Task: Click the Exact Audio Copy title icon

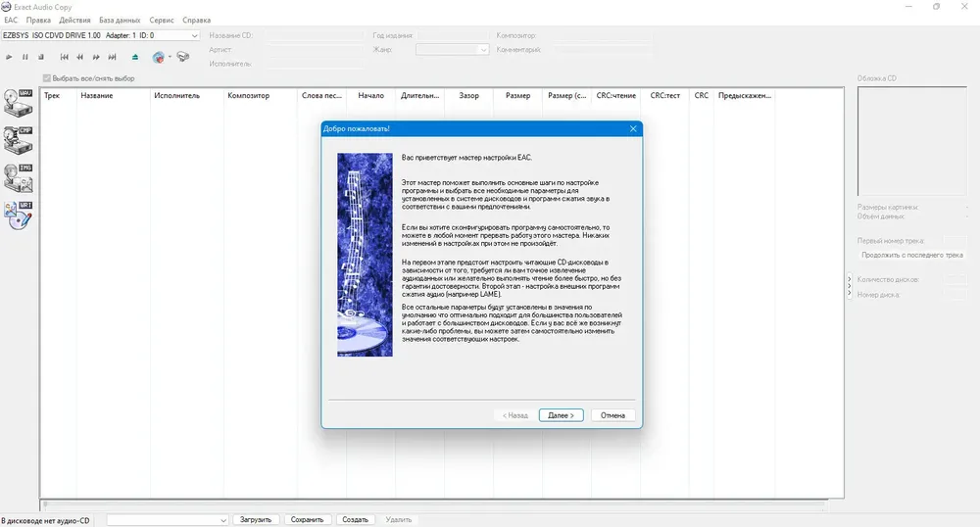Action: click(x=6, y=7)
